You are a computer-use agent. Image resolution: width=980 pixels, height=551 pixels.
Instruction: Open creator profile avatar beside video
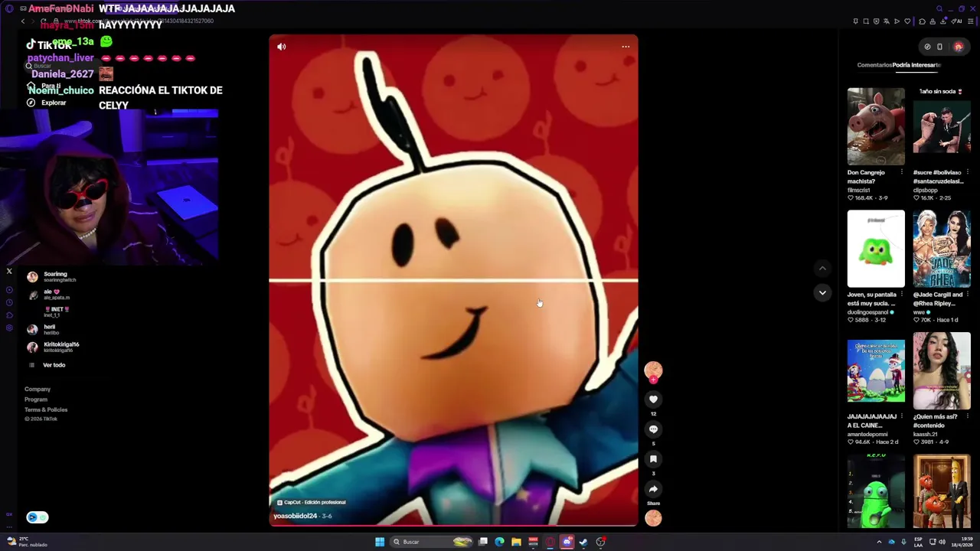(x=653, y=370)
